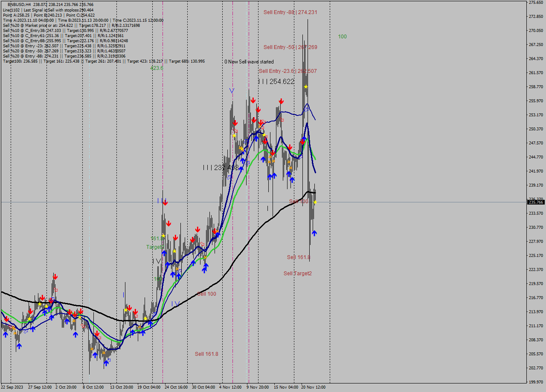Click 'Sell 100' label crossing current price line
Screen dimensions: 546x392
(299, 202)
